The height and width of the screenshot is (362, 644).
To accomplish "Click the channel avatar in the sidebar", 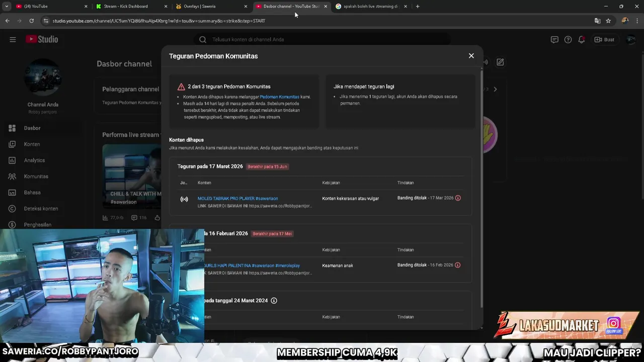I will tap(43, 77).
